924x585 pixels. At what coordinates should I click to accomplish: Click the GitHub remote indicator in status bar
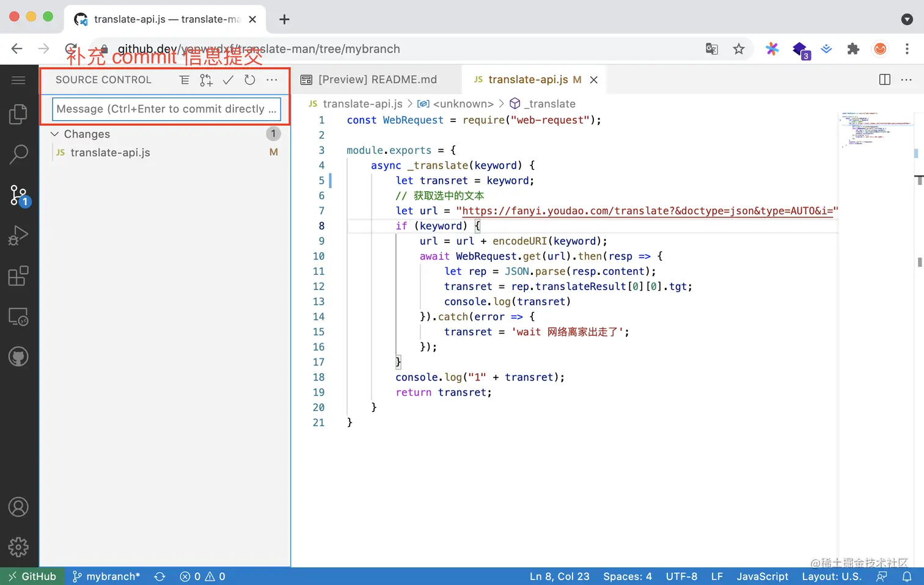point(32,576)
